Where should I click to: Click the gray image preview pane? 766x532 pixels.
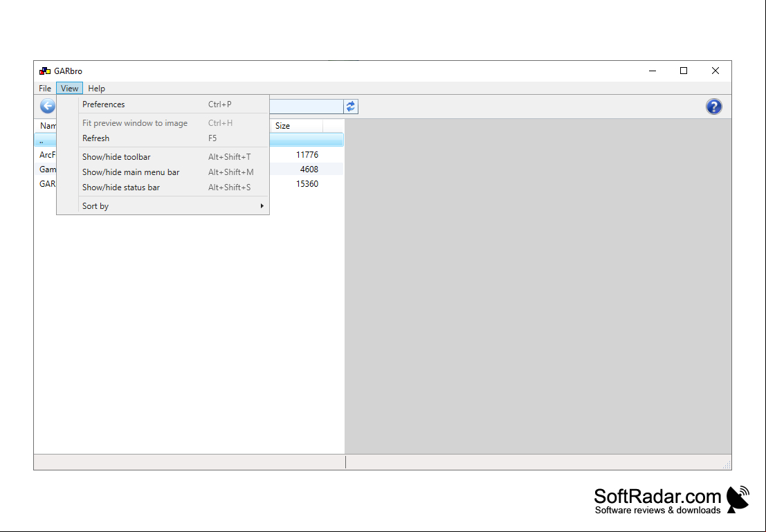(538, 286)
